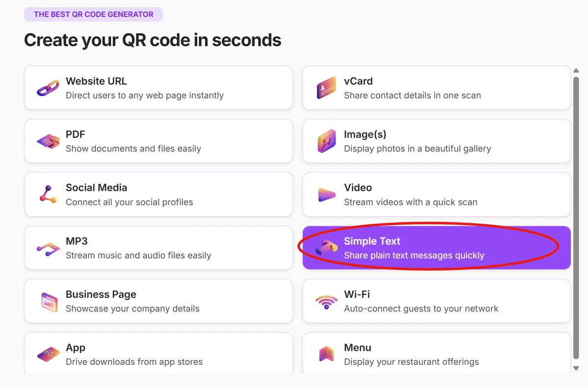This screenshot has height=389, width=588.
Task: Select the Social Media share nodes icon
Action: (x=48, y=194)
